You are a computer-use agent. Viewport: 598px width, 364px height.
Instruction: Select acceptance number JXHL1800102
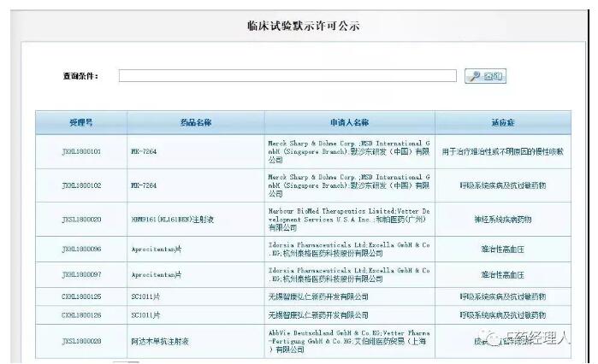[x=81, y=185]
